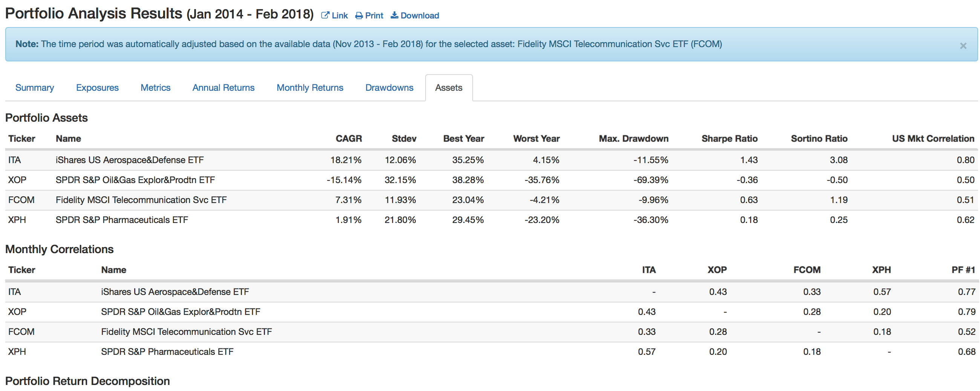Show the Drawdowns tab

(x=389, y=87)
